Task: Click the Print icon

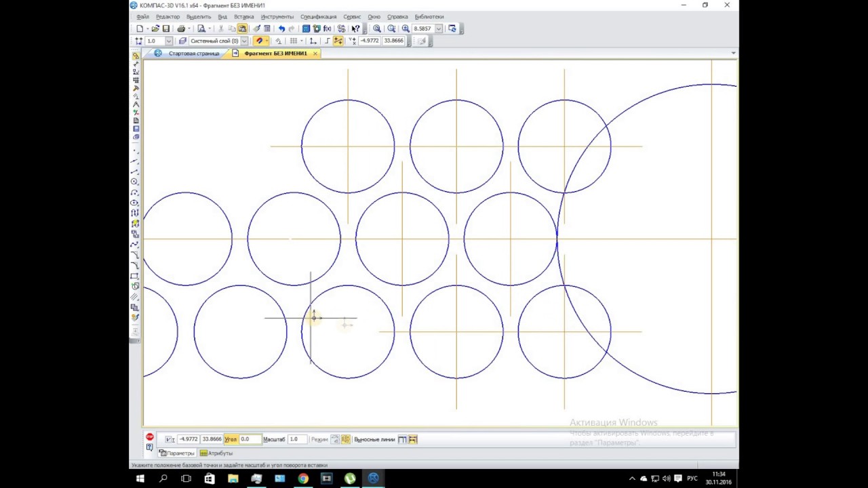Action: tap(181, 28)
